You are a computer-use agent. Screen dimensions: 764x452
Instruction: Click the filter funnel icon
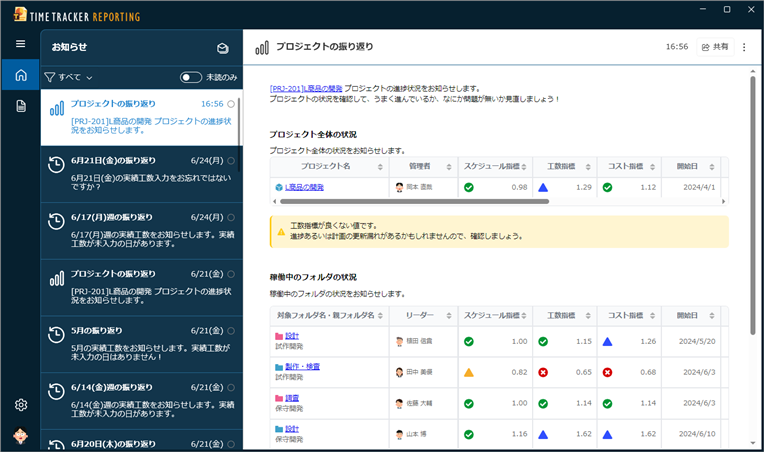point(49,77)
